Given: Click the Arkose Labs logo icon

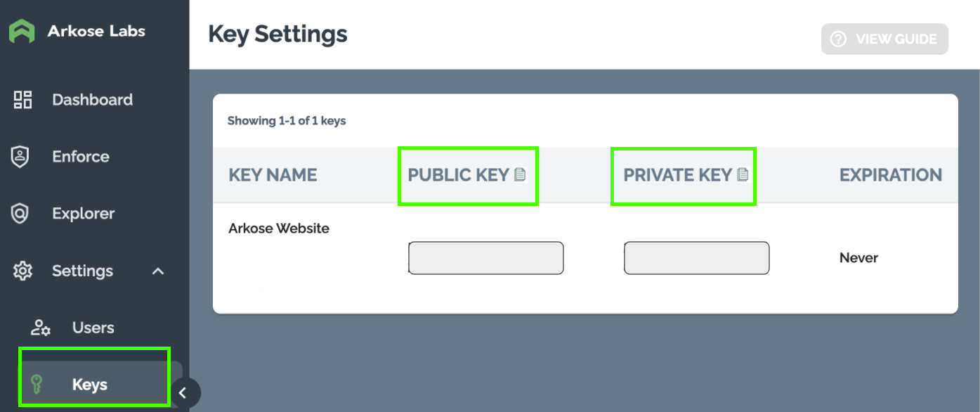Looking at the screenshot, I should [x=22, y=32].
